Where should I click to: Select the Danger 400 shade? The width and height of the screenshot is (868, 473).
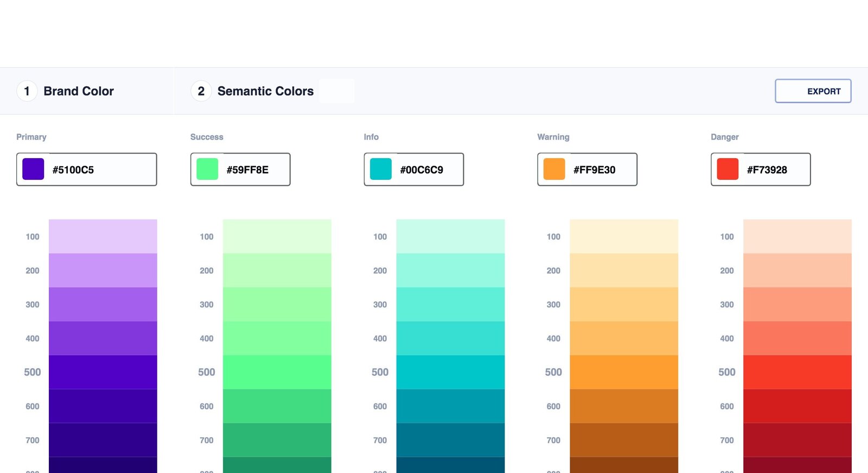click(x=797, y=338)
